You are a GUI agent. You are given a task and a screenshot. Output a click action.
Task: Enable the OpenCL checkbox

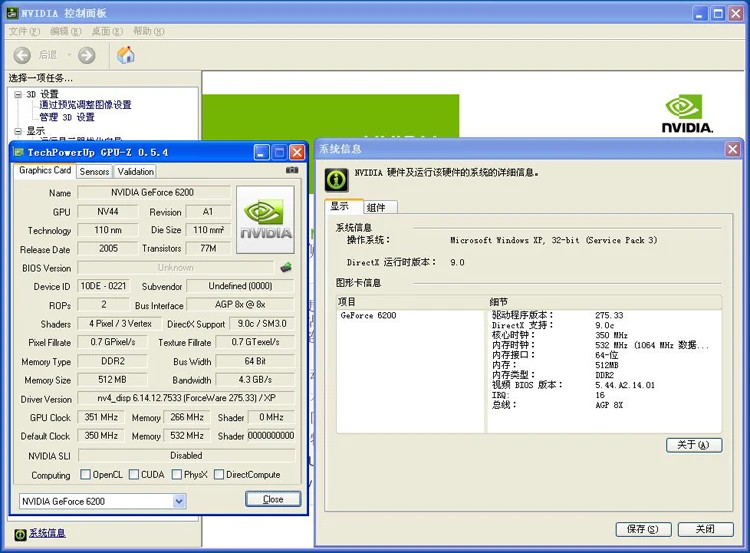[86, 474]
